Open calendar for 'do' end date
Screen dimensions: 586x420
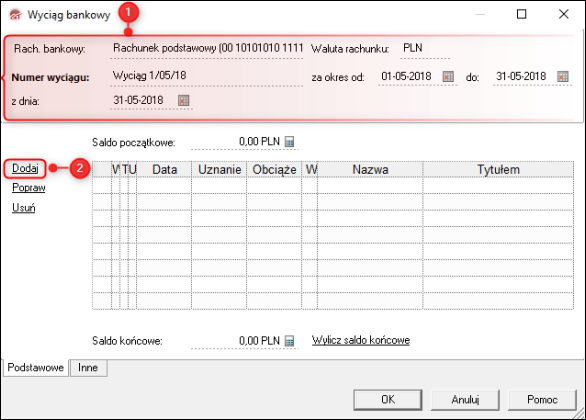pyautogui.click(x=562, y=77)
